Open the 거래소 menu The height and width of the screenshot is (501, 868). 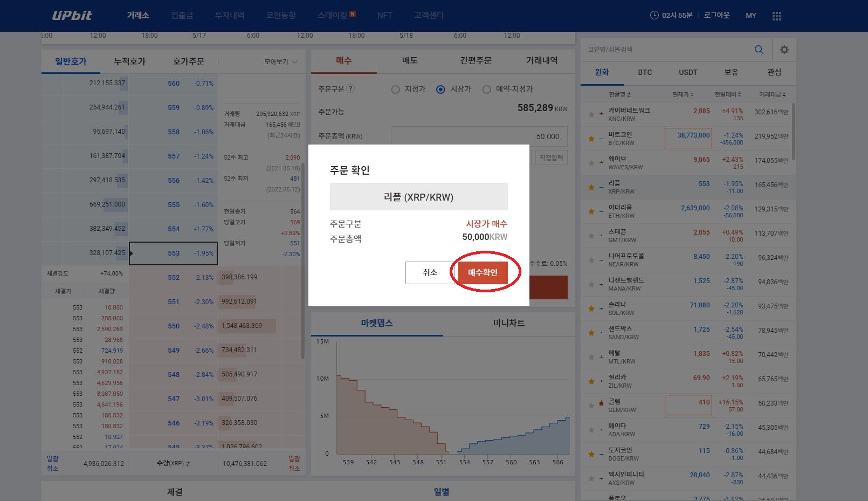(138, 15)
